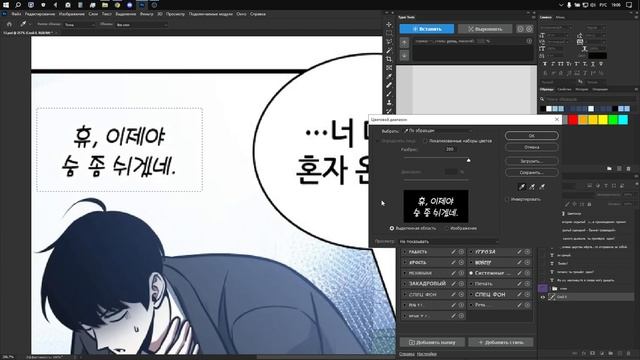Image resolution: width=640 pixels, height=360 pixels.
Task: Select the Rectangular Marquee tool
Action: (389, 33)
